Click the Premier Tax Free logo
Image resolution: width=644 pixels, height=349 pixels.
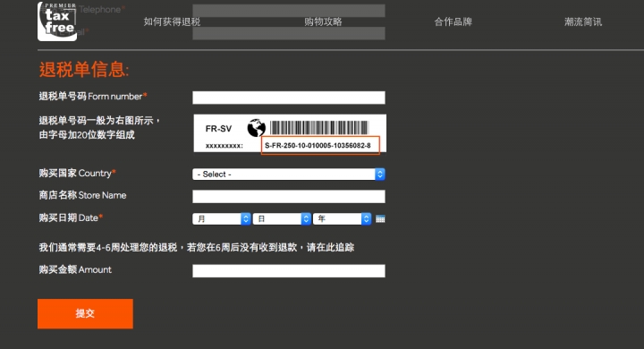(x=57, y=21)
